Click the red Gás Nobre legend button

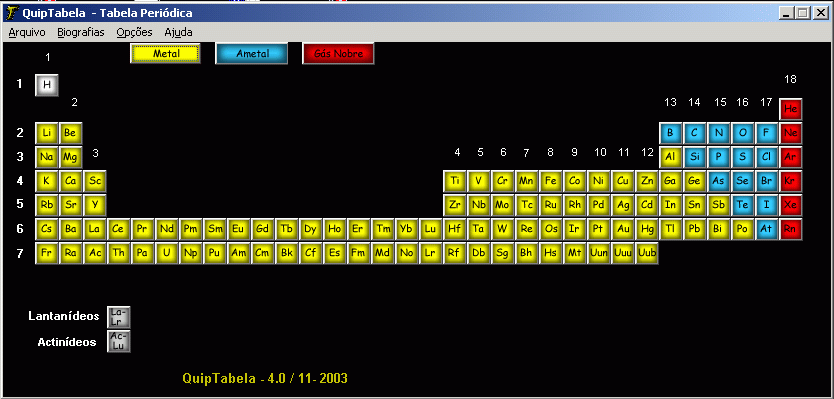coord(338,54)
